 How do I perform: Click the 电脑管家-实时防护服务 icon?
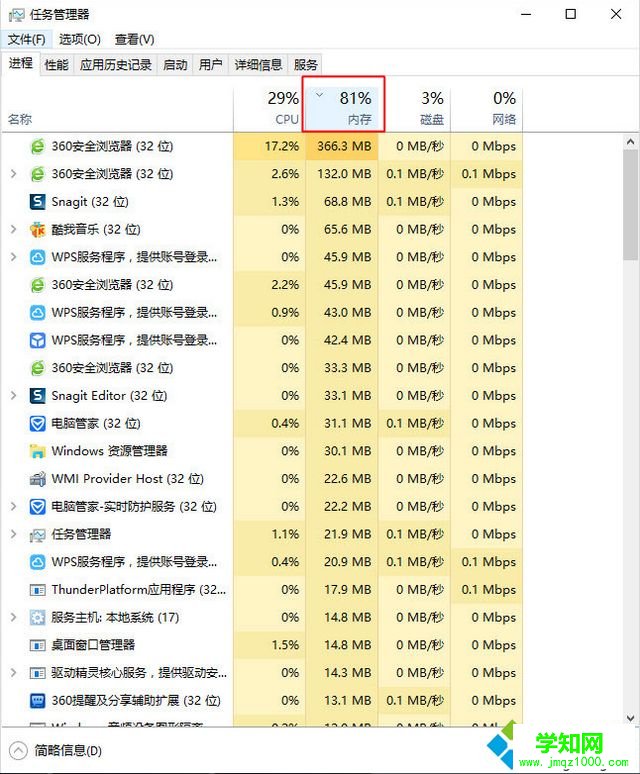tap(38, 506)
